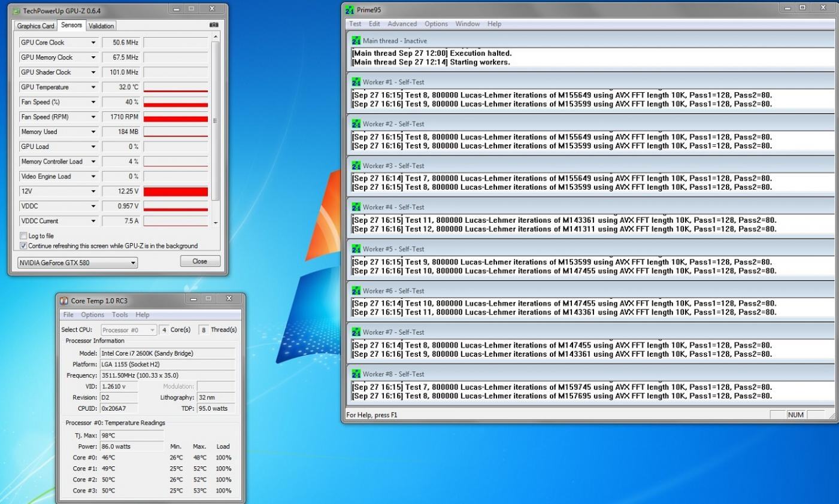This screenshot has height=504, width=839.
Task: Click the Core Temp VID value field
Action: [119, 387]
